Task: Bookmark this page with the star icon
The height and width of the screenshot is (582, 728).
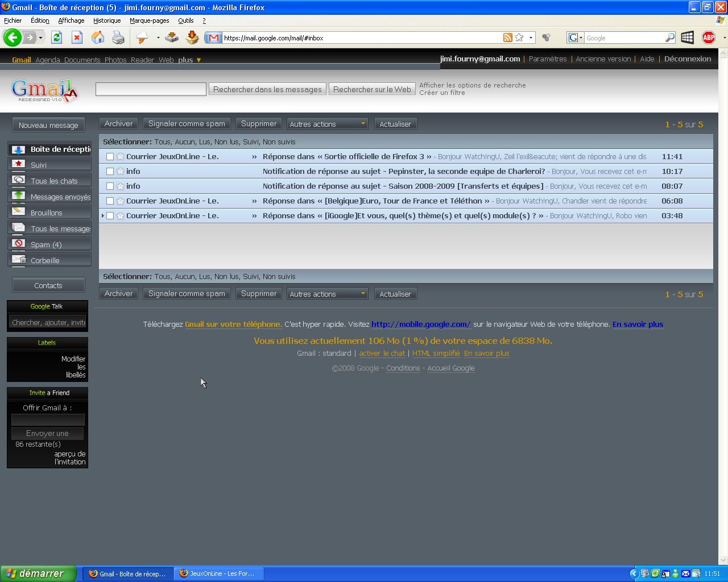Action: (519, 38)
